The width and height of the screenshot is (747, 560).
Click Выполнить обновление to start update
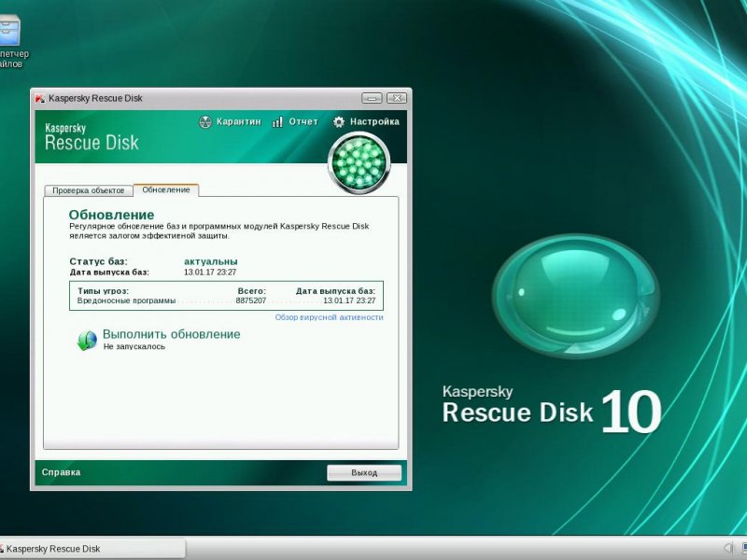172,334
